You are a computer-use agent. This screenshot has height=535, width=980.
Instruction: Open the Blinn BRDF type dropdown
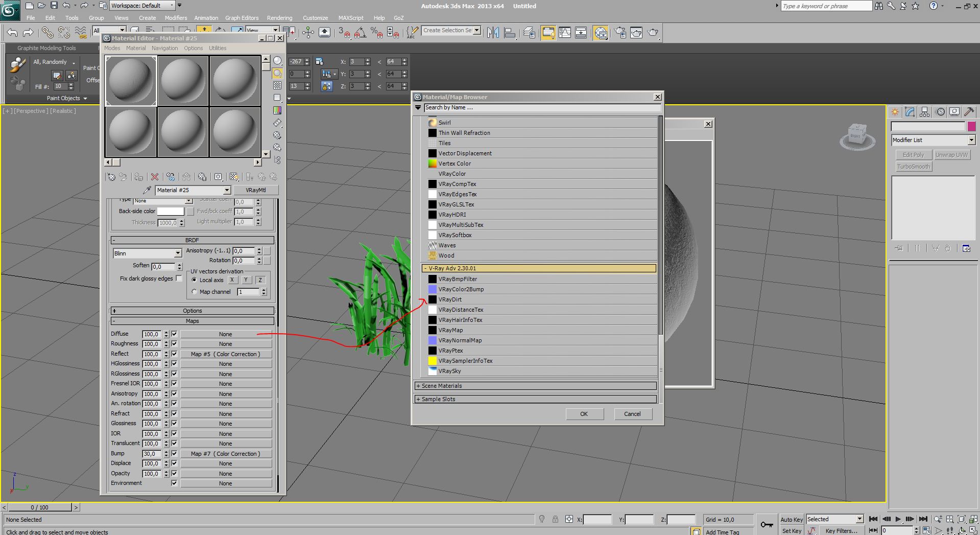[147, 253]
